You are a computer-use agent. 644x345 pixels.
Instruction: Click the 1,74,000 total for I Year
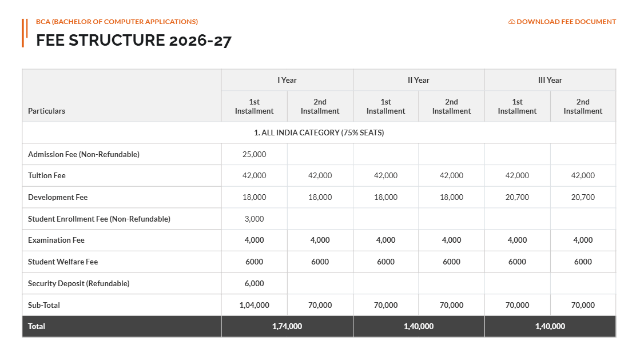[x=287, y=326]
